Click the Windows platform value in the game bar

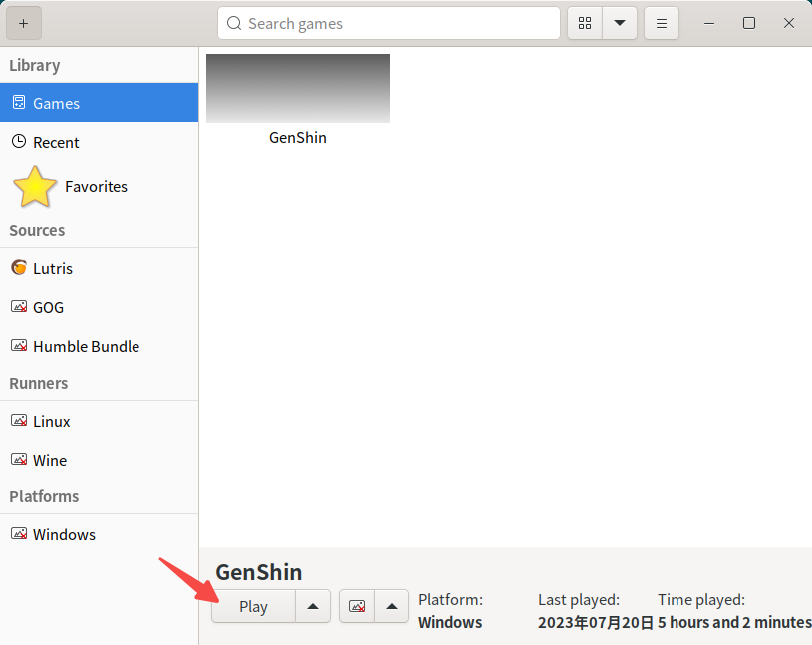pos(450,622)
